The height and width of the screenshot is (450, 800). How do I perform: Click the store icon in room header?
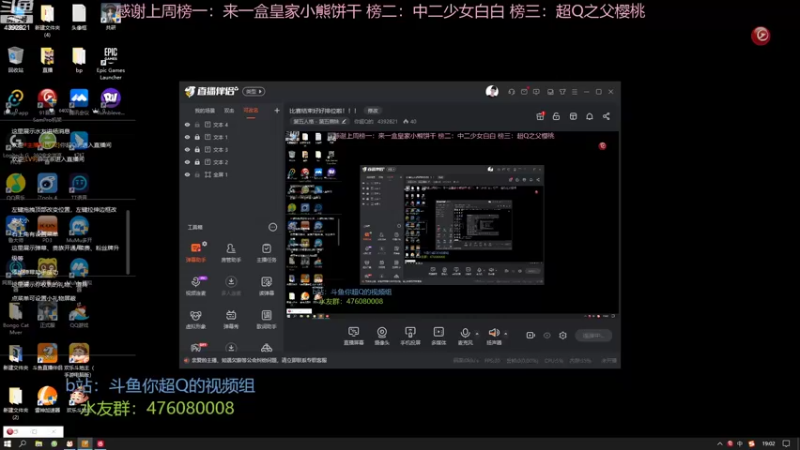tap(573, 116)
